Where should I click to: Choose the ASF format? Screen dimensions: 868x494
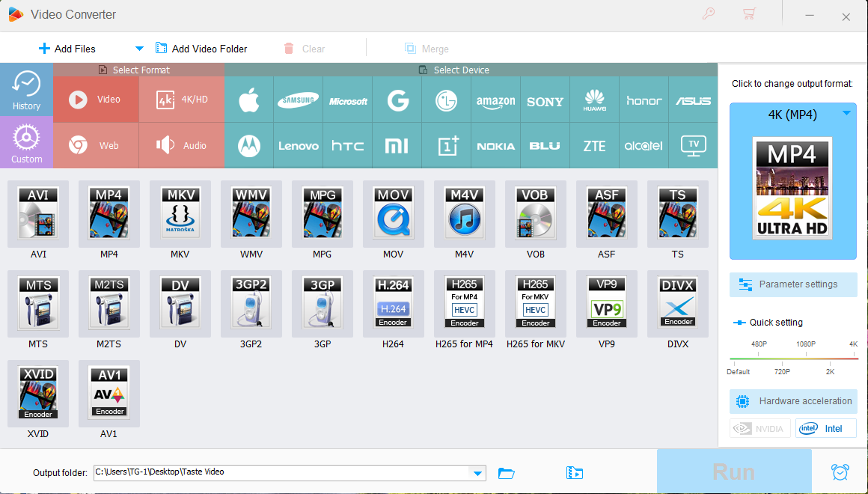pyautogui.click(x=607, y=214)
